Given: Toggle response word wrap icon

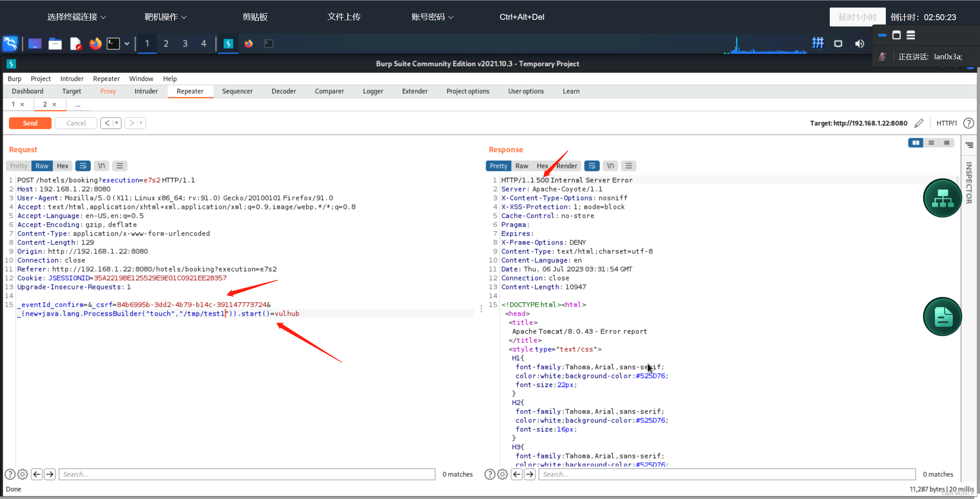Looking at the screenshot, I should (592, 166).
